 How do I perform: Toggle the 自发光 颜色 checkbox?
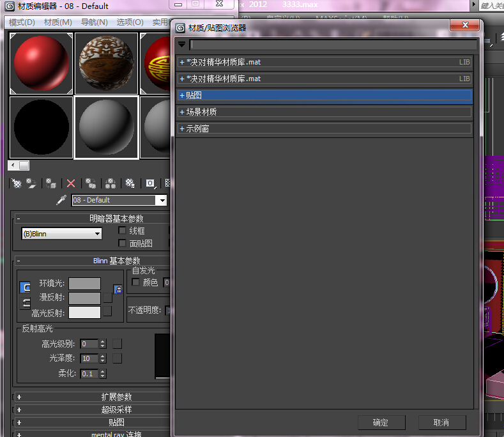click(135, 282)
